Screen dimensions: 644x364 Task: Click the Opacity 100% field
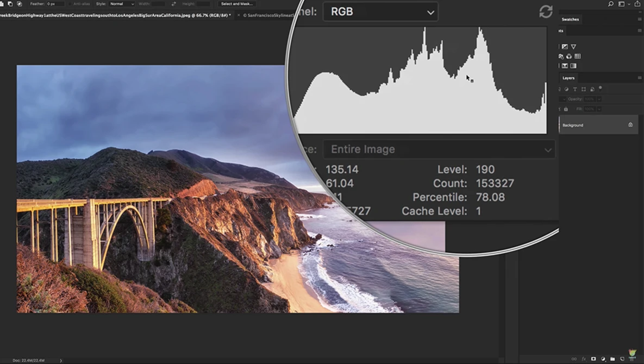[x=589, y=99]
